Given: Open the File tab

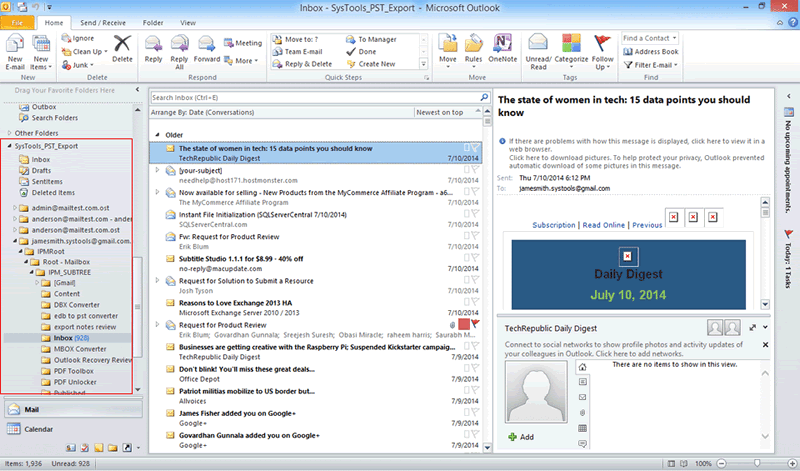Looking at the screenshot, I should click(x=17, y=22).
